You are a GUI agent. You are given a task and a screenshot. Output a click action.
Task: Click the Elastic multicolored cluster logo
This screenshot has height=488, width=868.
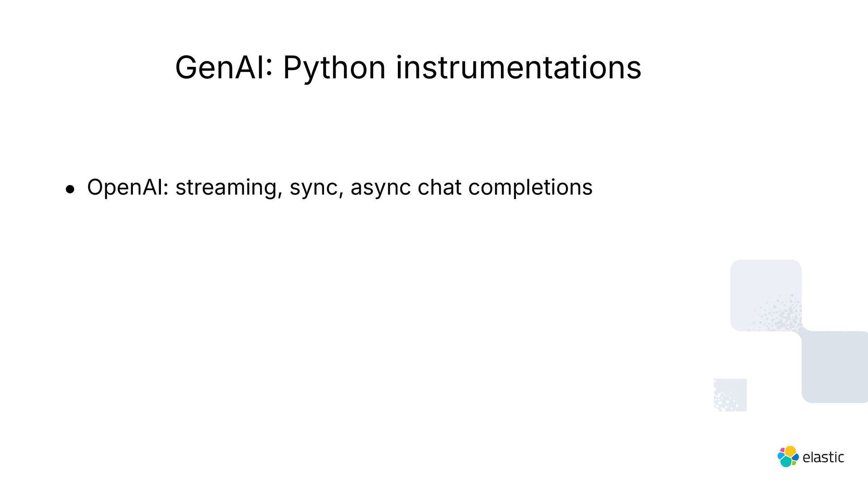pos(788,456)
